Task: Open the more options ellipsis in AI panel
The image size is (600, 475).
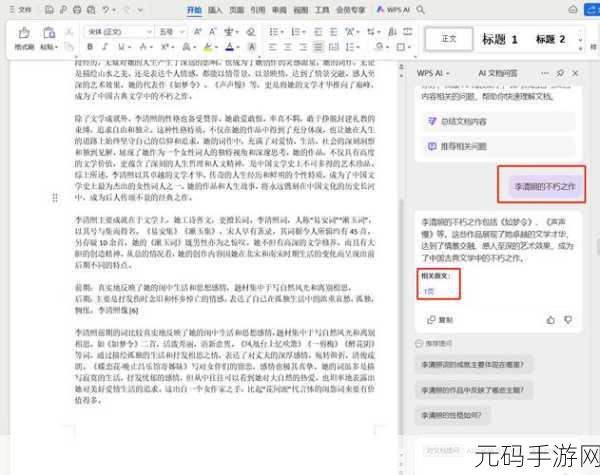Action: [x=545, y=73]
